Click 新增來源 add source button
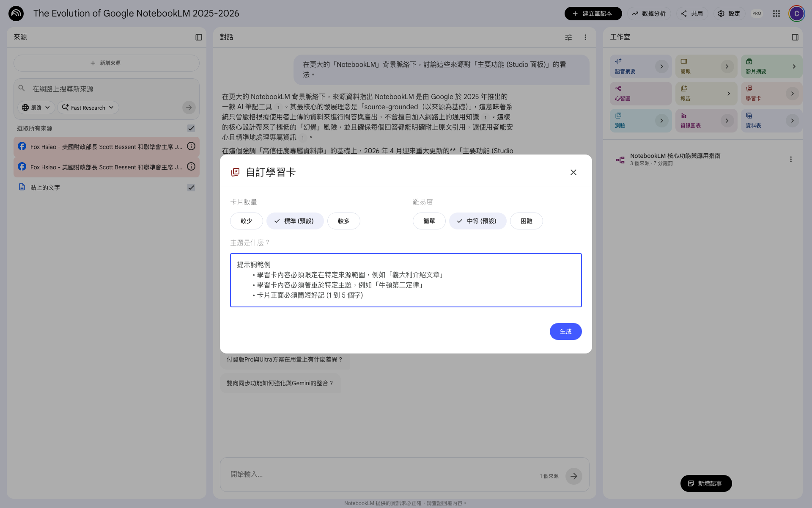 click(x=106, y=63)
